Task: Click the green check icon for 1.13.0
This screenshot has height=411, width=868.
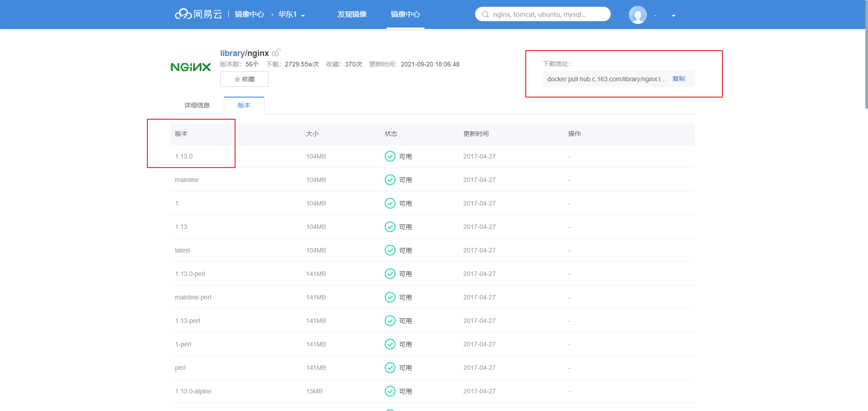Action: coord(390,156)
